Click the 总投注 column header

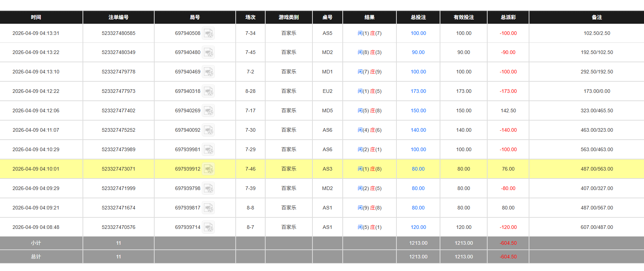[x=418, y=17]
